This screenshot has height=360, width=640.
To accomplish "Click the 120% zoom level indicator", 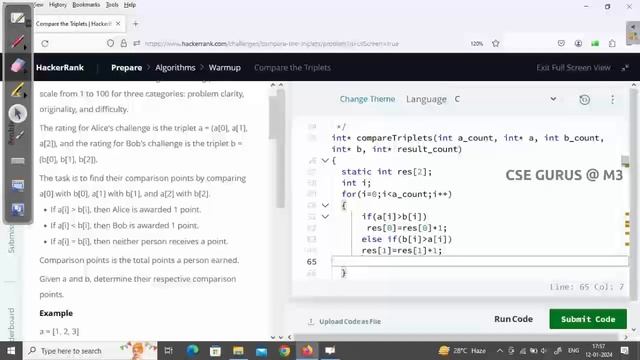I will (477, 43).
